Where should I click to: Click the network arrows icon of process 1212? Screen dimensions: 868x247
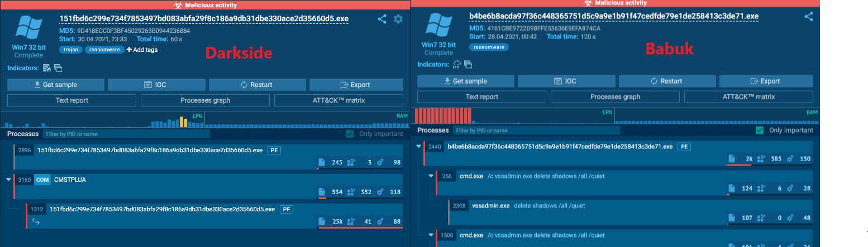point(35,221)
